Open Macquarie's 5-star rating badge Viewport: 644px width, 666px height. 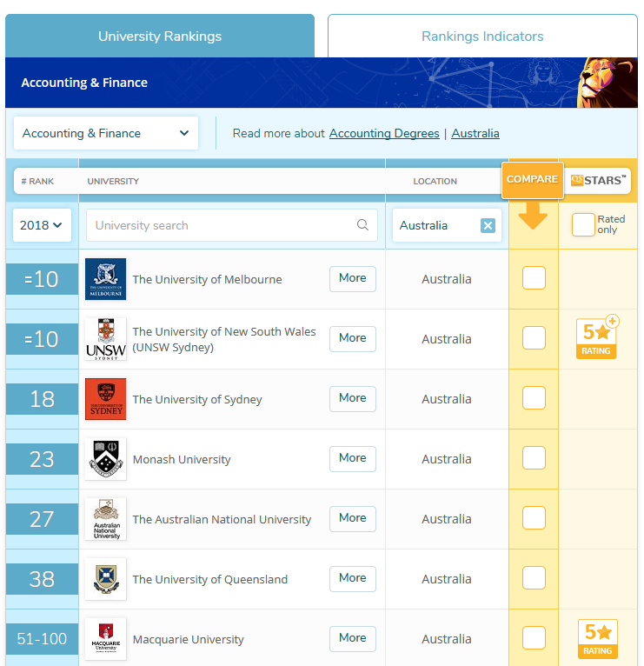coord(598,638)
